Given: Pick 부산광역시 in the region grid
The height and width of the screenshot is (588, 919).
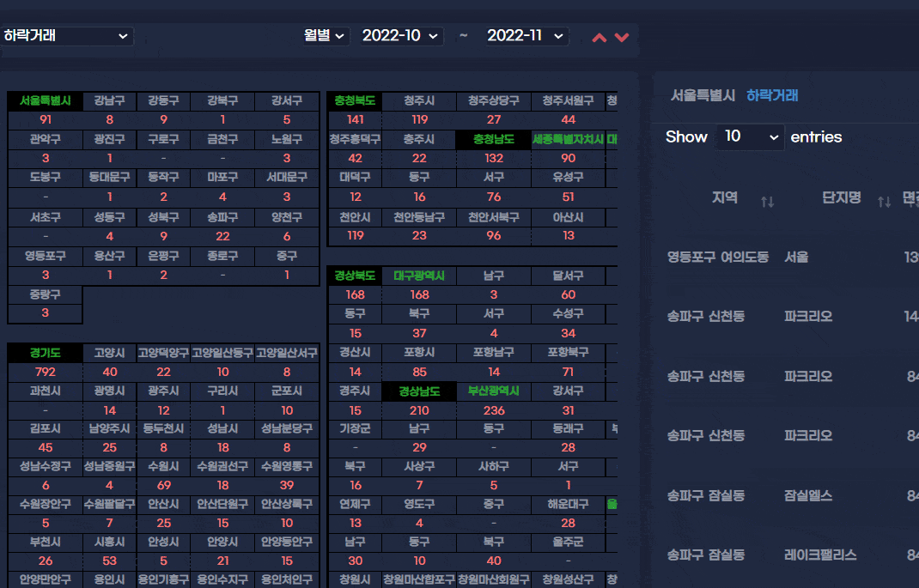Looking at the screenshot, I should tap(494, 391).
